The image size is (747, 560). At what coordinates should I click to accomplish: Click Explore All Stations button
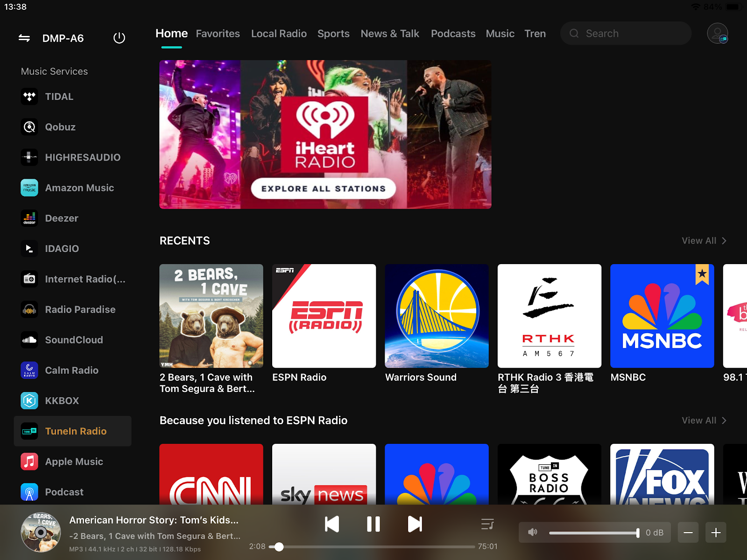[324, 189]
